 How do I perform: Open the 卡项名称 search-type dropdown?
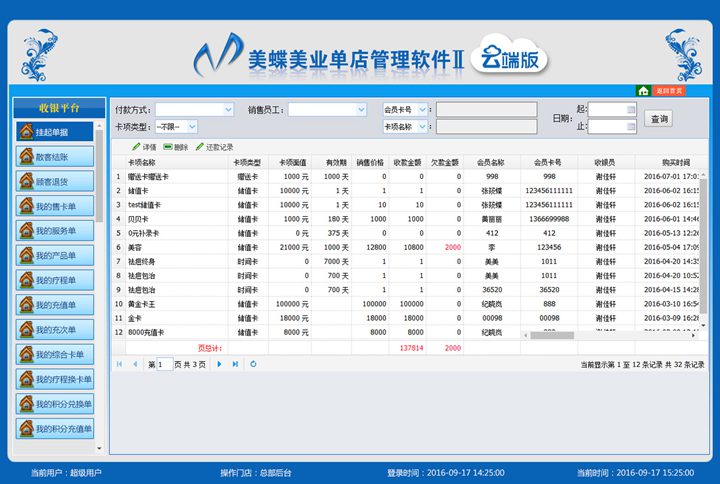(x=422, y=126)
